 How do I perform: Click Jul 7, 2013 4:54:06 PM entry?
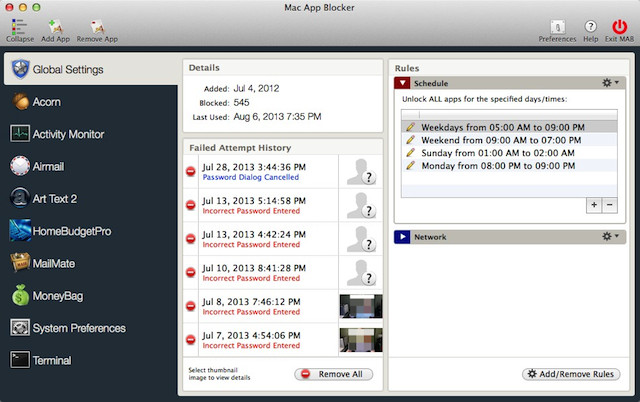tap(251, 335)
